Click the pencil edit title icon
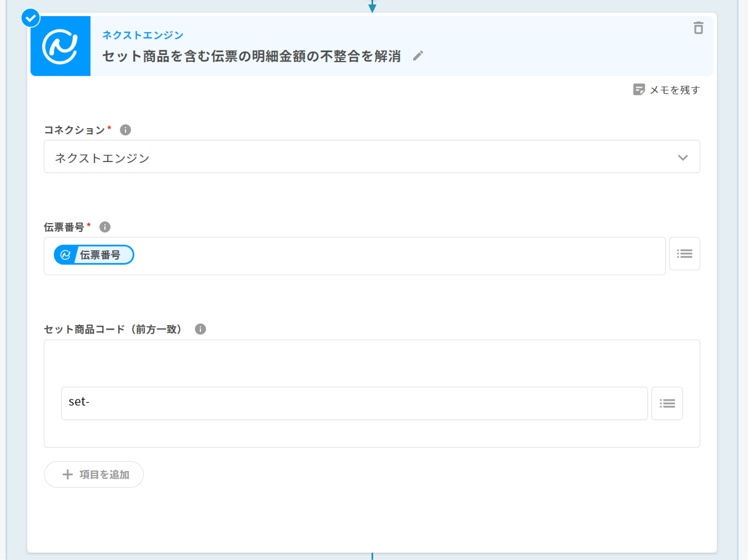748x560 pixels. tap(418, 56)
